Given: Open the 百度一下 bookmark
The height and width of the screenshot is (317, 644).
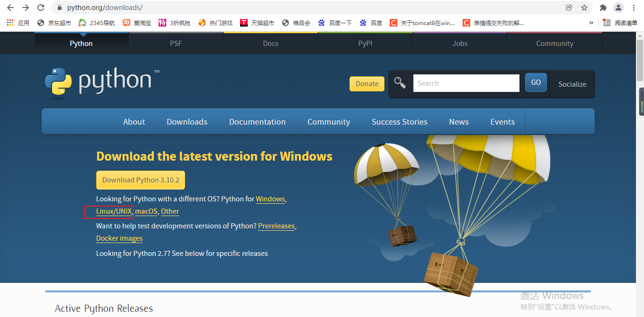Looking at the screenshot, I should point(335,23).
